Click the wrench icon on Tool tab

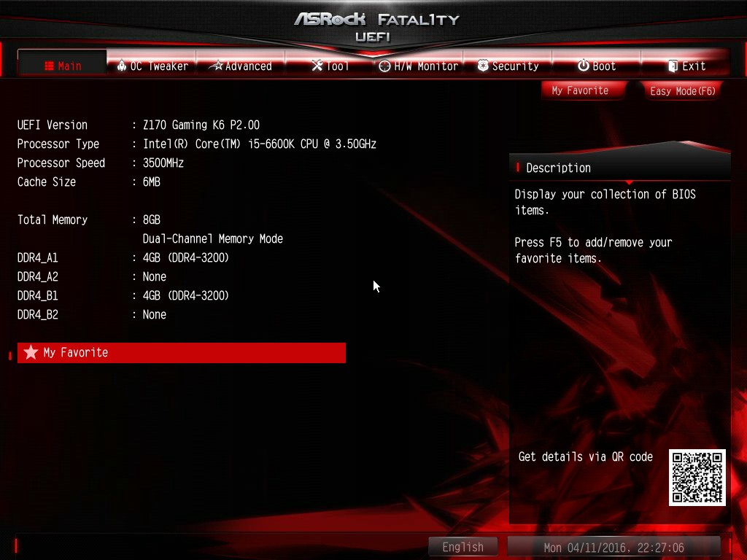pos(317,65)
